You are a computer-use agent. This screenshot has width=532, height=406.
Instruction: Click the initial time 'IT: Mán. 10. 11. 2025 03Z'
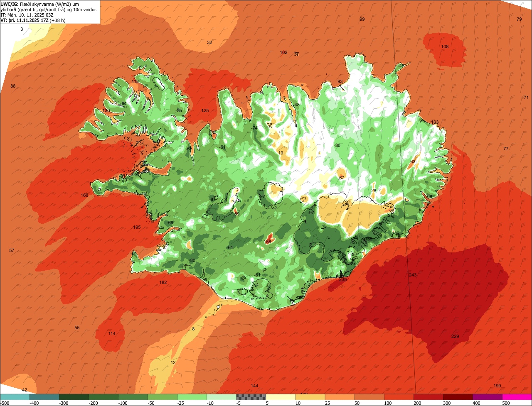tap(27, 15)
